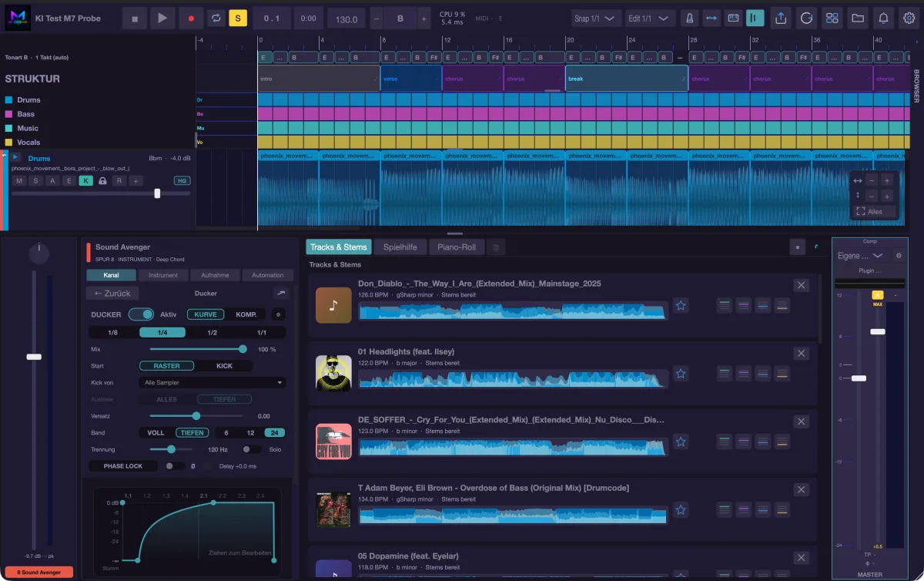Open the Spielhilfe tab
The height and width of the screenshot is (581, 924).
click(400, 247)
